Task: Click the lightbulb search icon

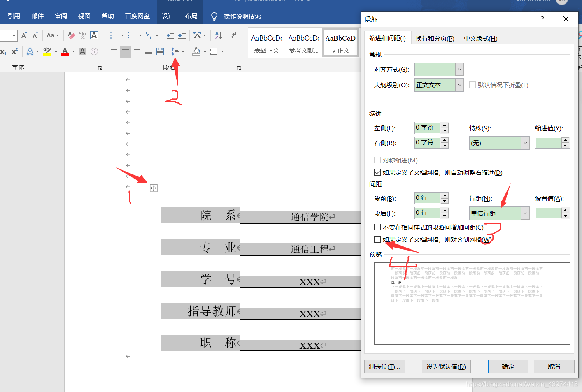Action: [214, 16]
